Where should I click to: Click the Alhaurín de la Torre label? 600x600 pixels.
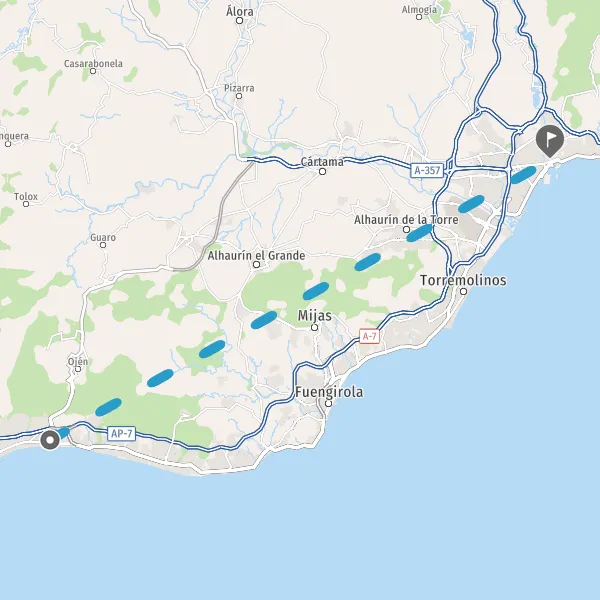tap(406, 220)
